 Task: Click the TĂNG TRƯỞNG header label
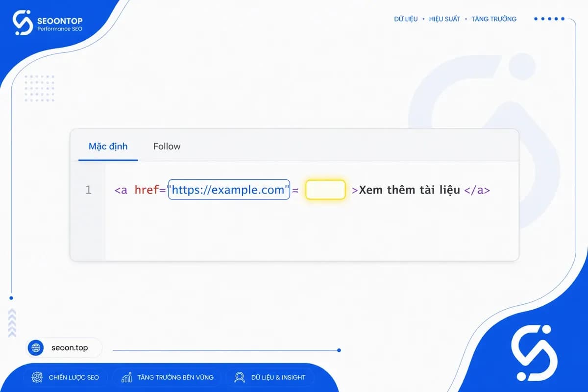[494, 19]
